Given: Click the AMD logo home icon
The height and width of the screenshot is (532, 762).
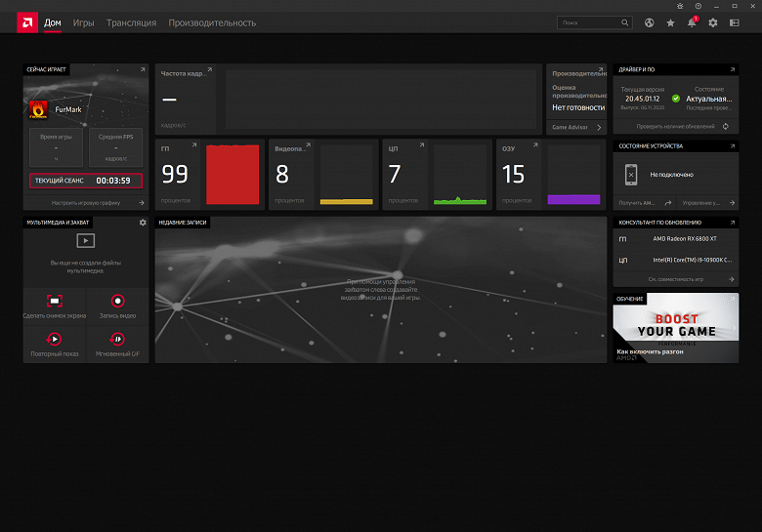Looking at the screenshot, I should coord(27,22).
